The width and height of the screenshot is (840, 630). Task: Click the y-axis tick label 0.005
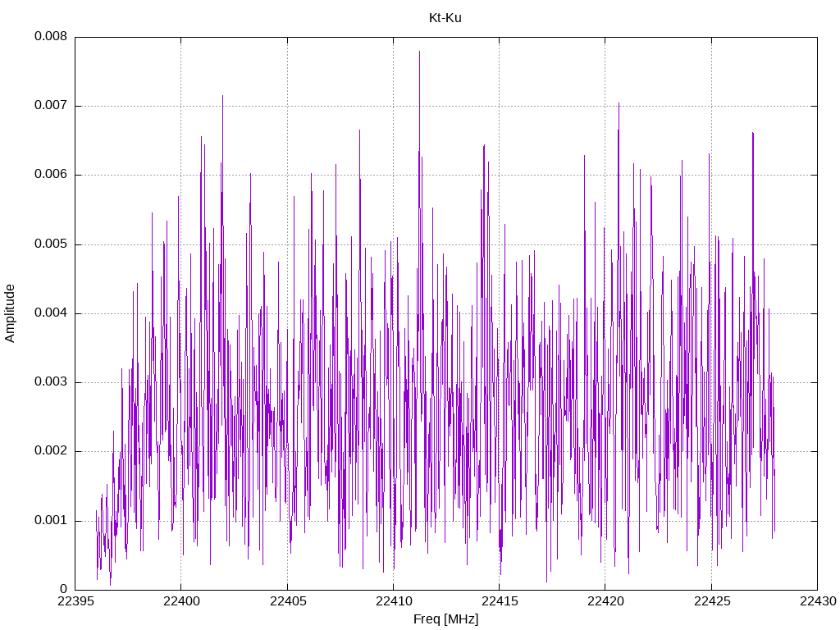(51, 244)
